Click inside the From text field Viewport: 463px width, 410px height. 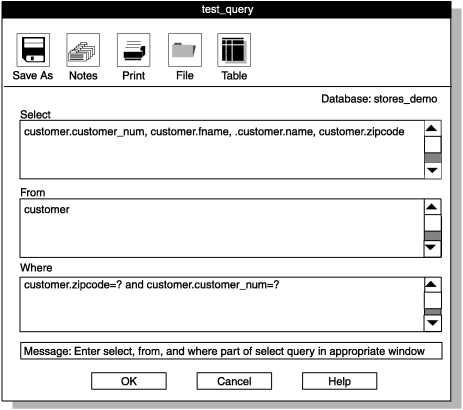click(x=222, y=228)
